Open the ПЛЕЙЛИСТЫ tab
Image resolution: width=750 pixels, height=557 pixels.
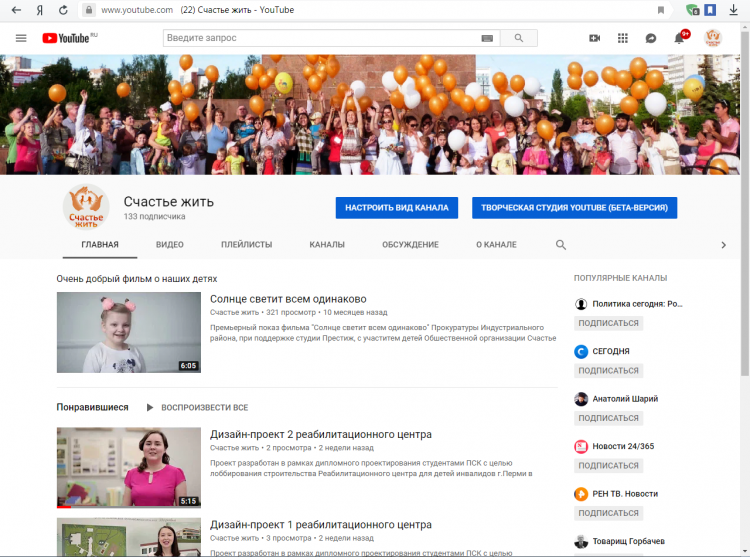coord(246,244)
